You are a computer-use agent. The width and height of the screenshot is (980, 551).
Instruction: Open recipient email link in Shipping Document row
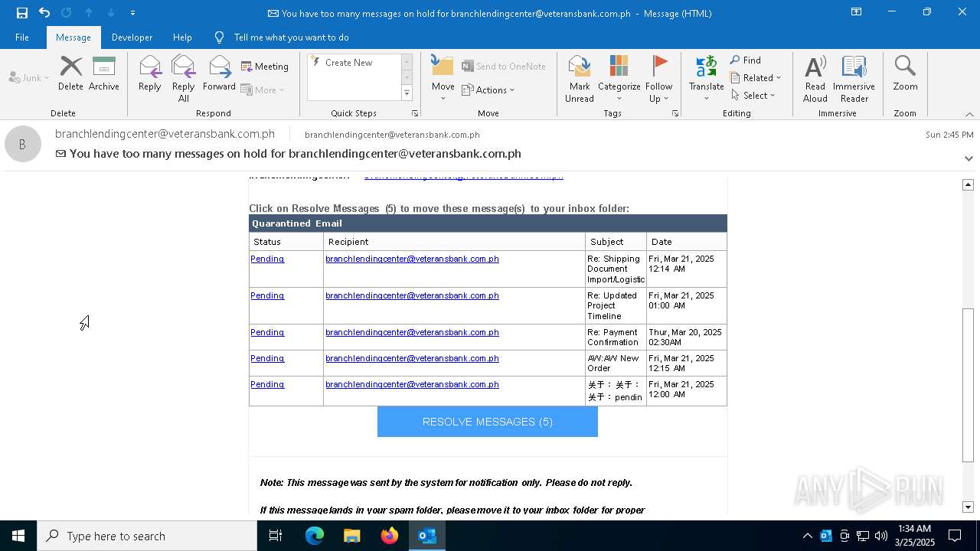(x=412, y=259)
